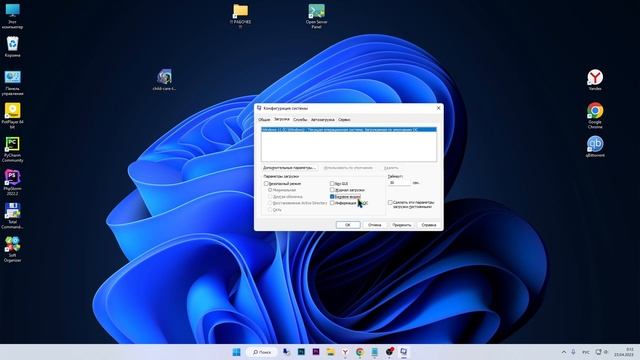Viewport: 640px width, 360px height.
Task: Open File Explorer from the taskbar
Action: pos(331,352)
